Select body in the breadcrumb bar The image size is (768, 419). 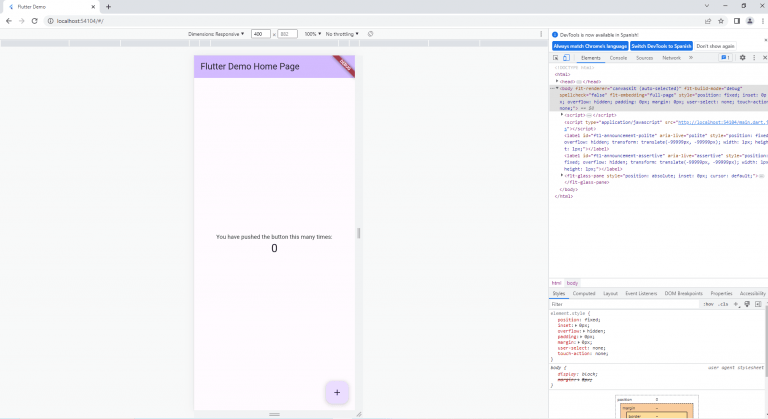572,283
